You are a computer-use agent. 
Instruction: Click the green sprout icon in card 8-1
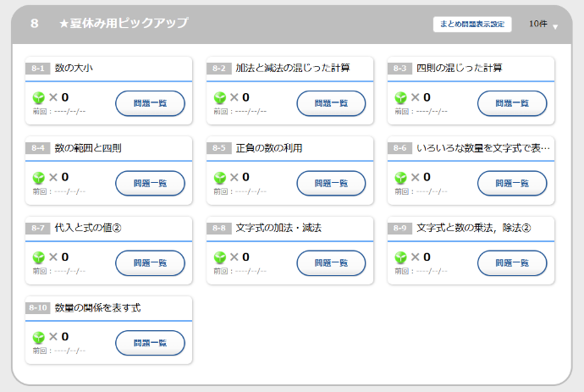(38, 97)
